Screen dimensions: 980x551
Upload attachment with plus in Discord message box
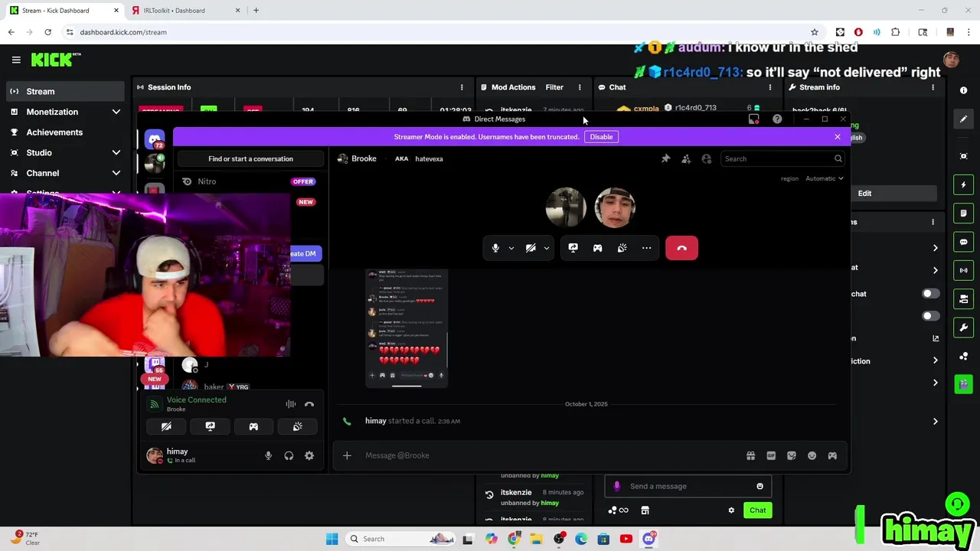click(x=347, y=455)
